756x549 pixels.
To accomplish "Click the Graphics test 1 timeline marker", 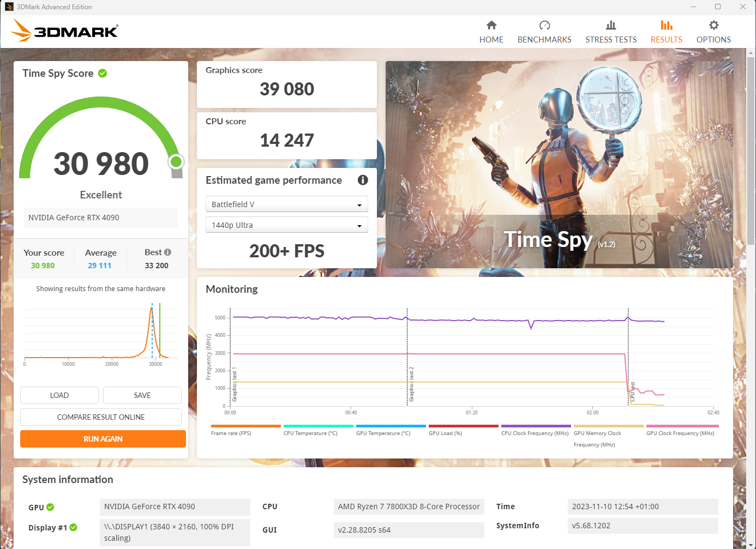I will tap(235, 384).
